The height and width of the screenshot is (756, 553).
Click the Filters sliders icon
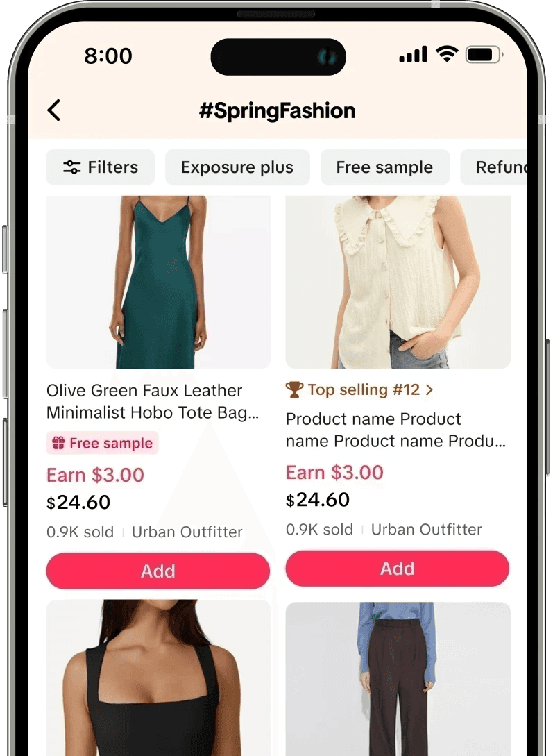click(x=71, y=167)
